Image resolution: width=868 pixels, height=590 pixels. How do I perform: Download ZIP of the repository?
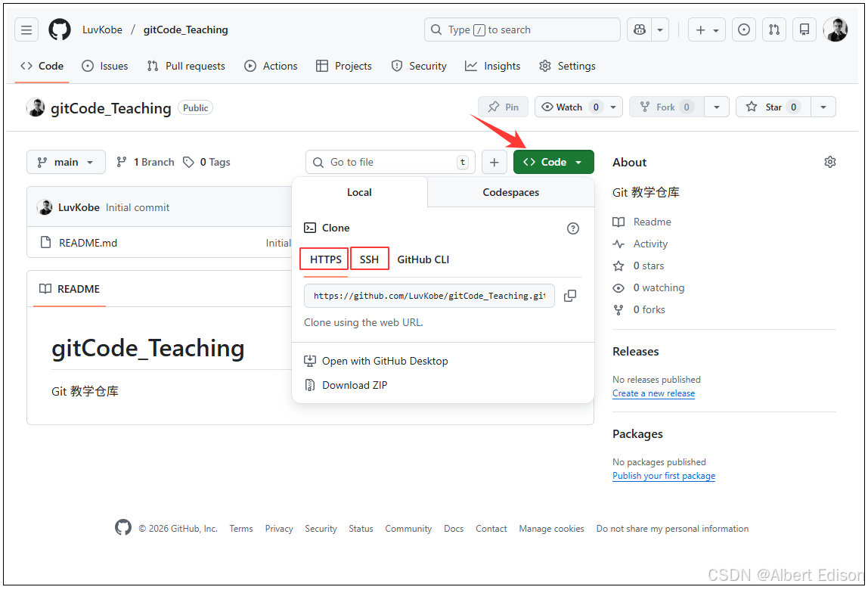(346, 385)
